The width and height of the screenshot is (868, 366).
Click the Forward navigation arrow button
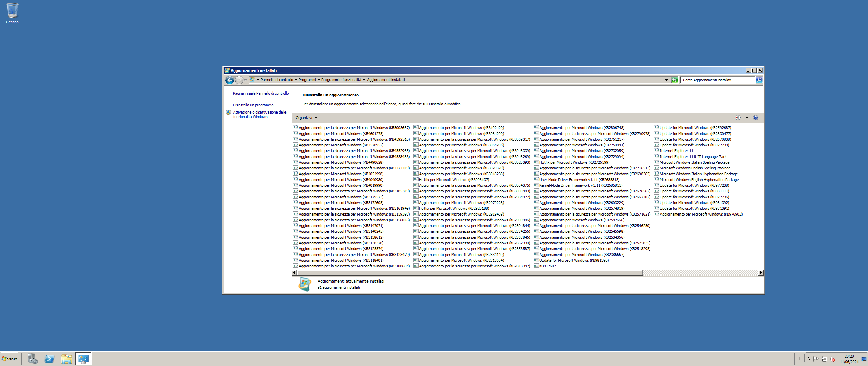[x=239, y=80]
